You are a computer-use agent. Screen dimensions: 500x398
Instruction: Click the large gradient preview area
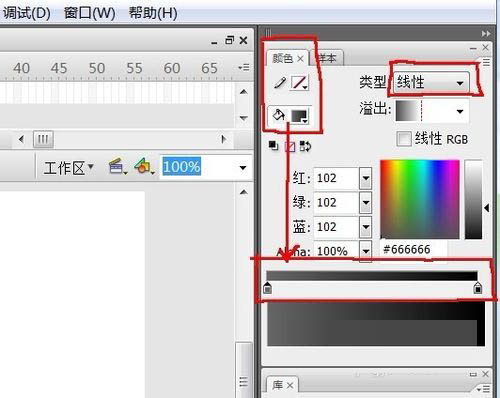tap(376, 324)
